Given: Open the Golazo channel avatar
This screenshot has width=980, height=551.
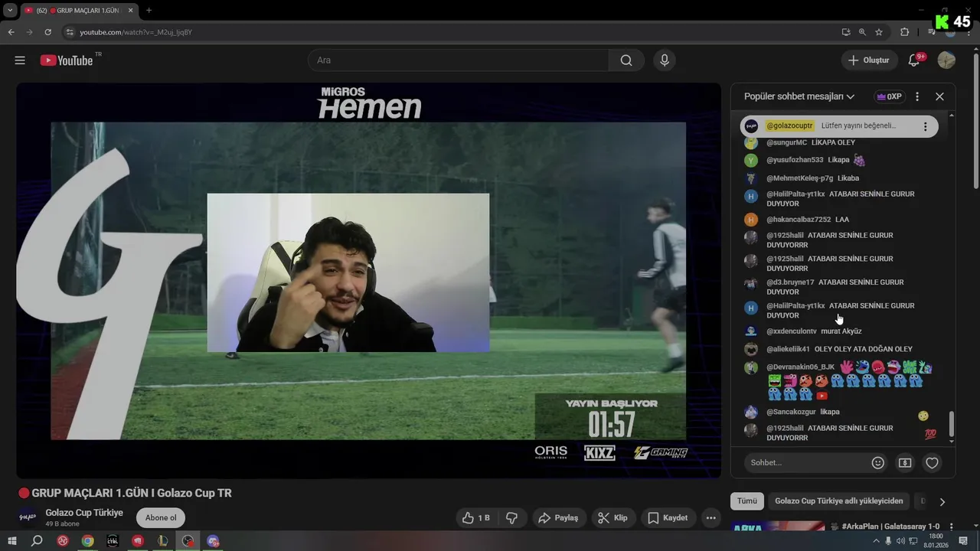Looking at the screenshot, I should (x=28, y=518).
